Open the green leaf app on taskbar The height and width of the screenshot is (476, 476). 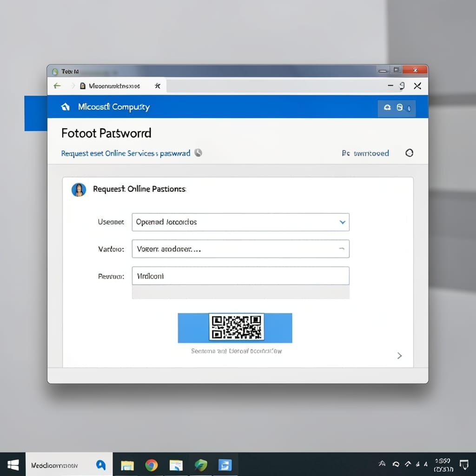click(201, 465)
